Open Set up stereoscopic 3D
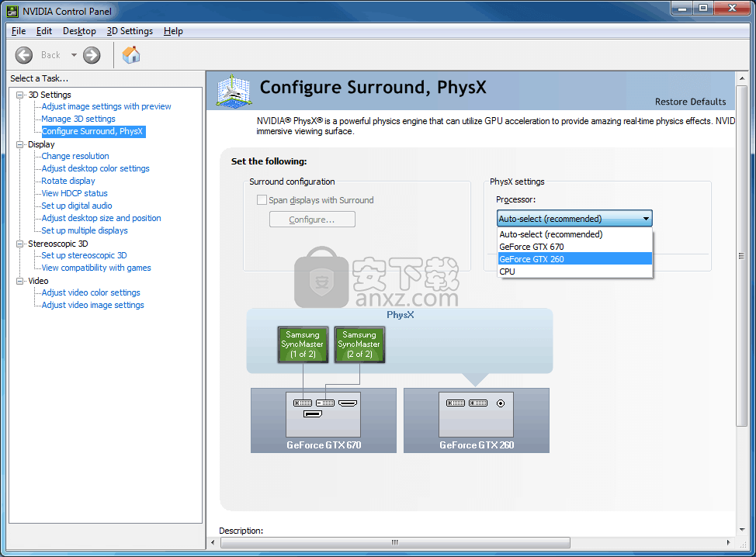756x557 pixels. pos(84,255)
